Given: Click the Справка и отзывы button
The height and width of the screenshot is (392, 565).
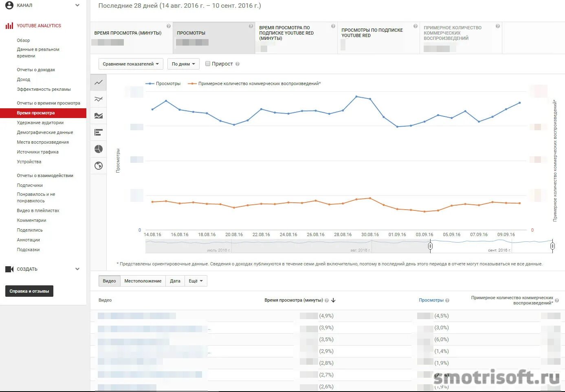Looking at the screenshot, I should point(29,291).
